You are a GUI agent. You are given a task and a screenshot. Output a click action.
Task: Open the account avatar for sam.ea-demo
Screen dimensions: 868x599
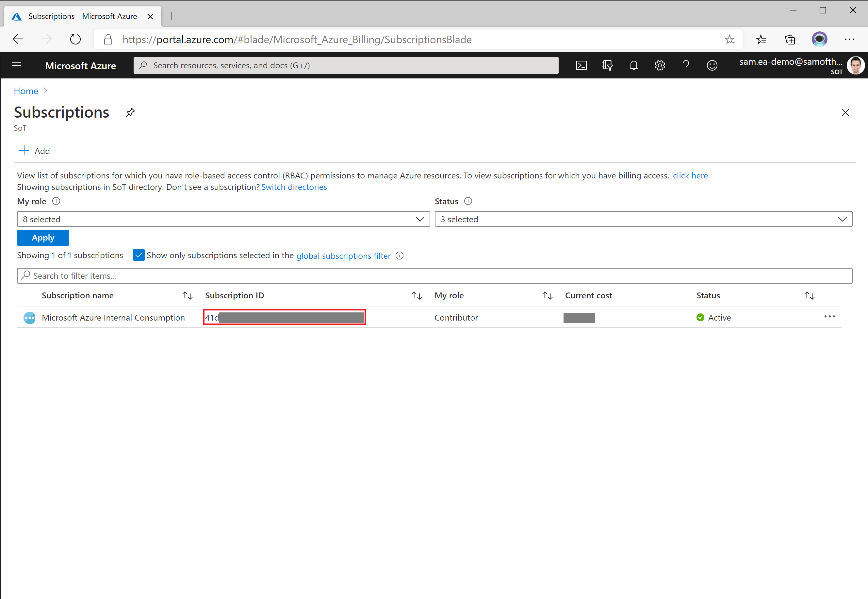(855, 65)
